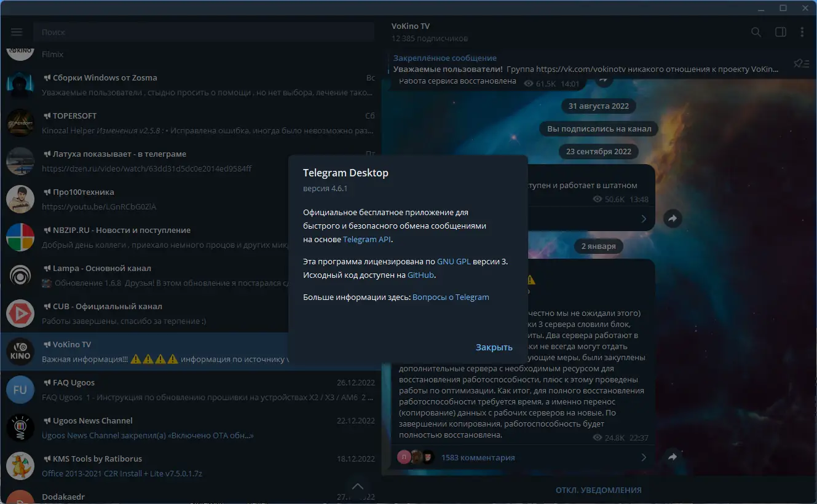Click the 2 января date badge
The image size is (817, 504).
[598, 246]
